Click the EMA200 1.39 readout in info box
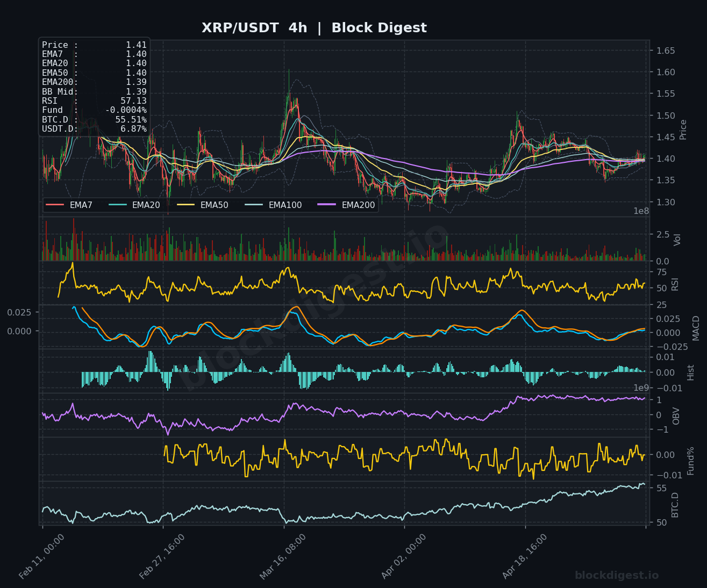Screen dimensions: 707x588 tap(94, 82)
